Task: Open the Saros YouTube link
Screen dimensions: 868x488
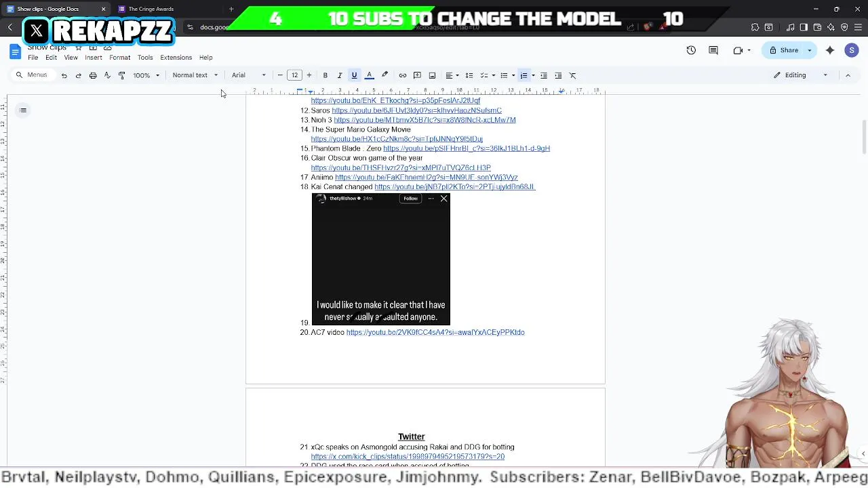Action: pyautogui.click(x=416, y=110)
